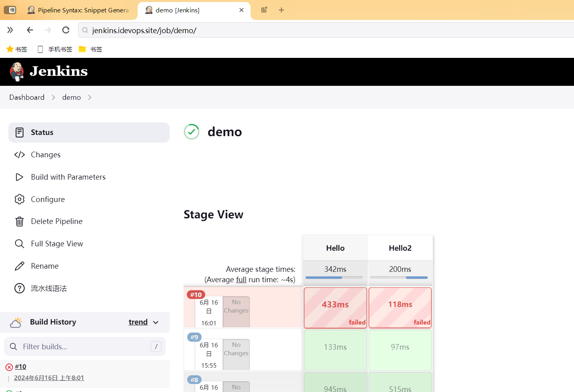Click the 2024年6月16日 上午8:01 timestamp link
Image resolution: width=574 pixels, height=392 pixels.
pos(49,378)
